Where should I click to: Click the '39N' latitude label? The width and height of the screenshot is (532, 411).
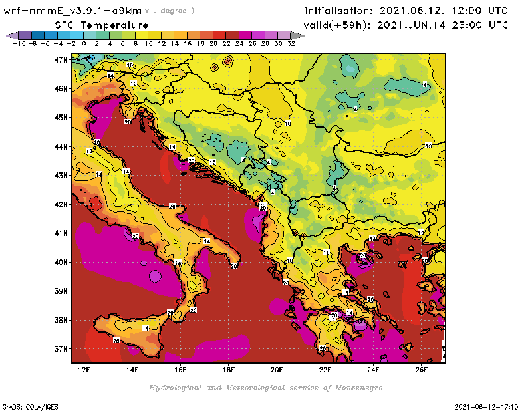61,291
